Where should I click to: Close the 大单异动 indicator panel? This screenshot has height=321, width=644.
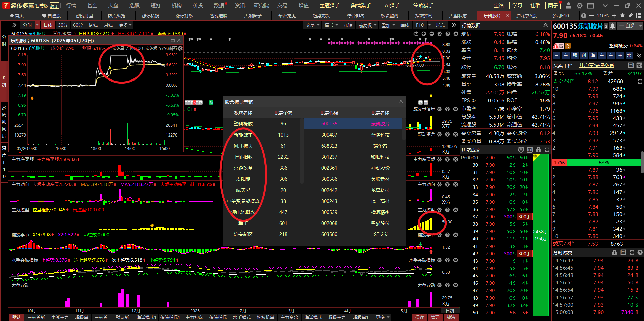(455, 285)
